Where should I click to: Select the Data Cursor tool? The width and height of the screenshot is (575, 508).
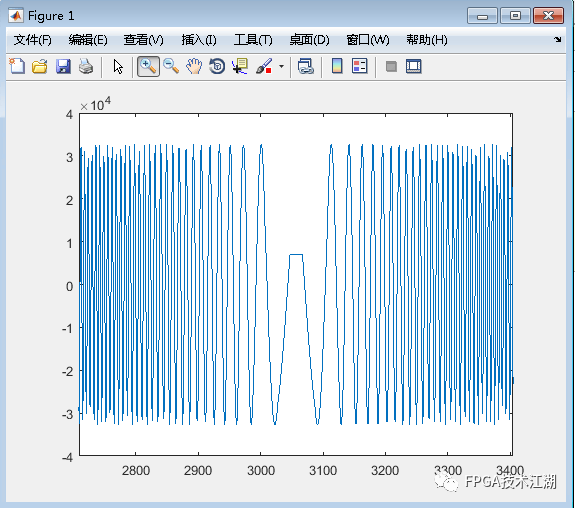tap(240, 66)
